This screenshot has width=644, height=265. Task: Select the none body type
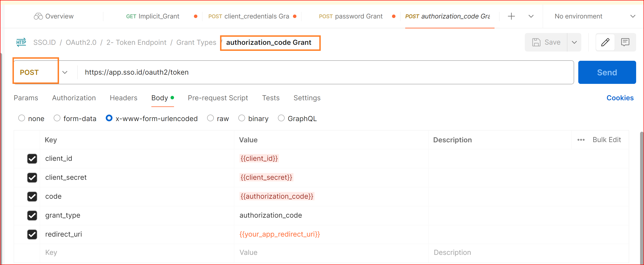click(22, 118)
